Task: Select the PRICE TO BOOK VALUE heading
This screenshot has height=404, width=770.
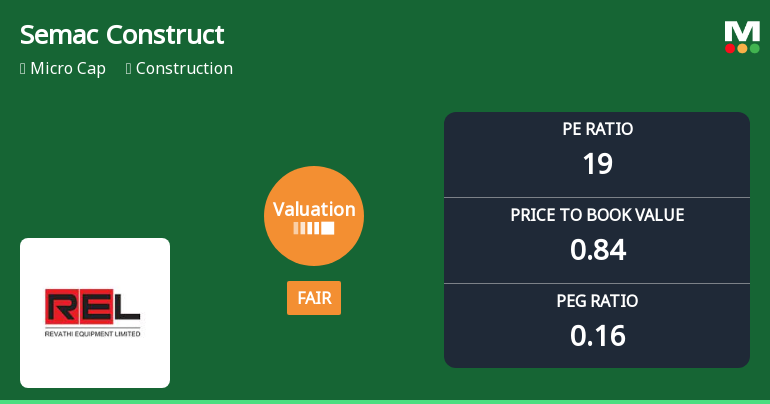Action: click(x=597, y=215)
